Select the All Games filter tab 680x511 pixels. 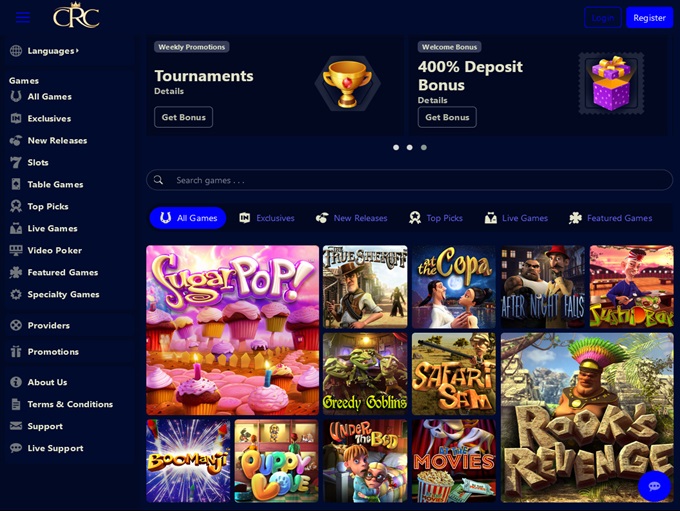[x=188, y=218]
